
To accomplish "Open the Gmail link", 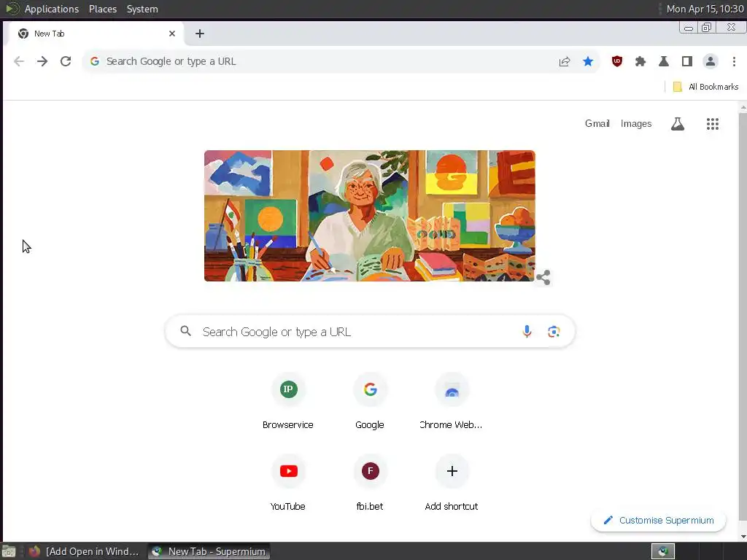I will tap(597, 124).
